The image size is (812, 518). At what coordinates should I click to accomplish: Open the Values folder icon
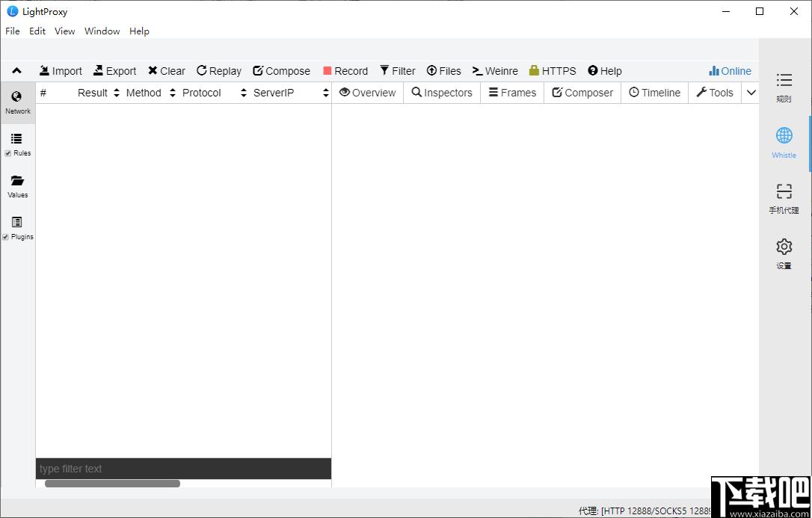[17, 181]
